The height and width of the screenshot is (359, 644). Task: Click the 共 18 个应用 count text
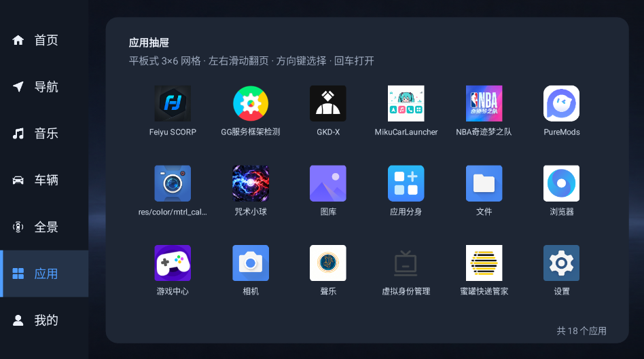(x=581, y=330)
